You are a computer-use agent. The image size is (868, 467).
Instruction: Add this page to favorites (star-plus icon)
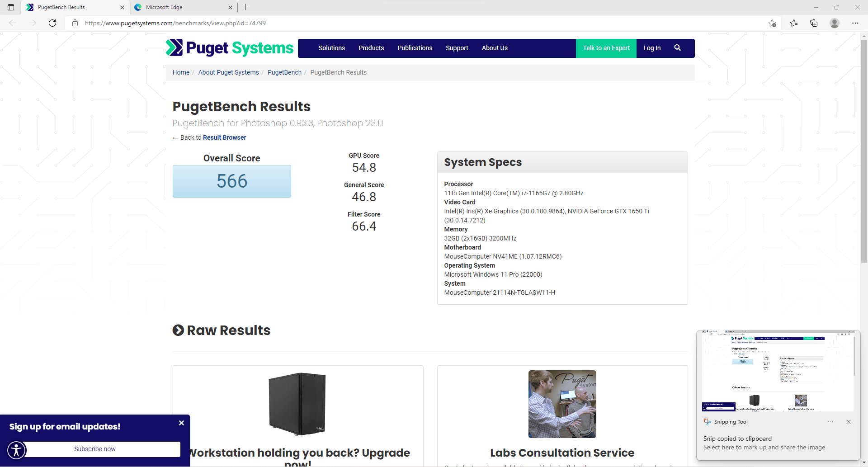tap(772, 23)
